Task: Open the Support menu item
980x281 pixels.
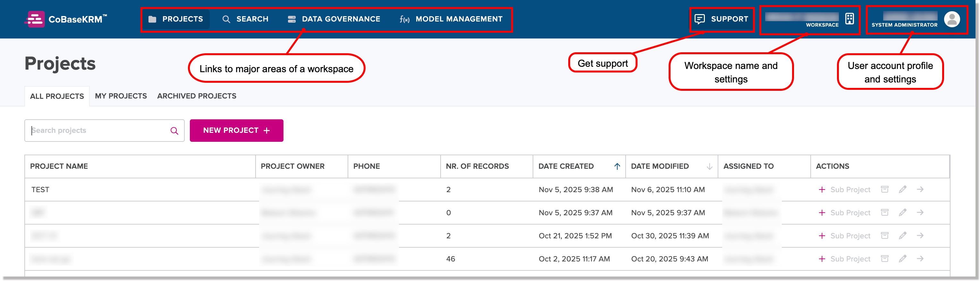Action: [x=721, y=19]
